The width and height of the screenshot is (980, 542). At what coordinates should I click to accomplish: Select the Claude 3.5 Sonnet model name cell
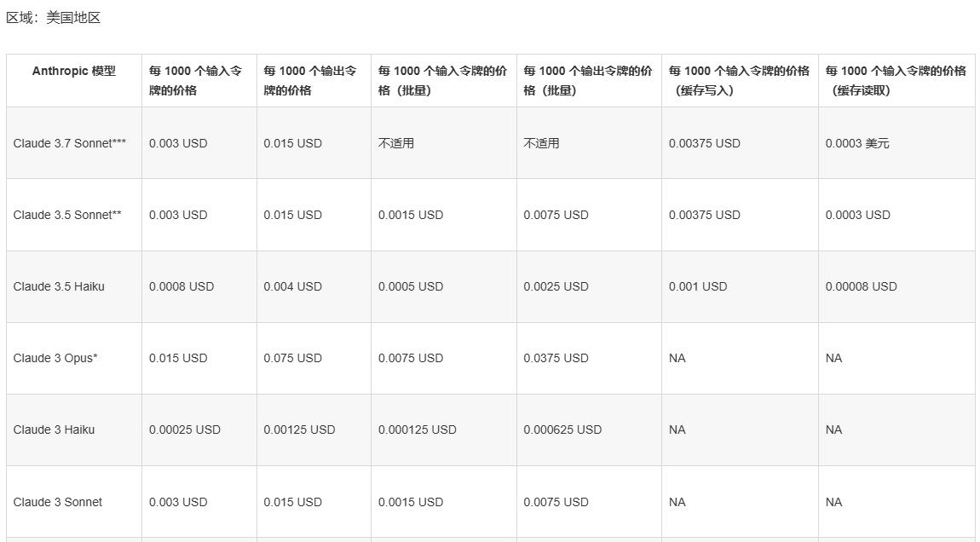point(67,215)
